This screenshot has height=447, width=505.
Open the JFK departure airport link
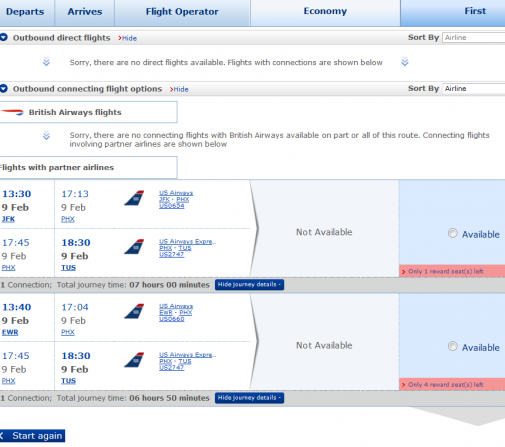pos(8,219)
